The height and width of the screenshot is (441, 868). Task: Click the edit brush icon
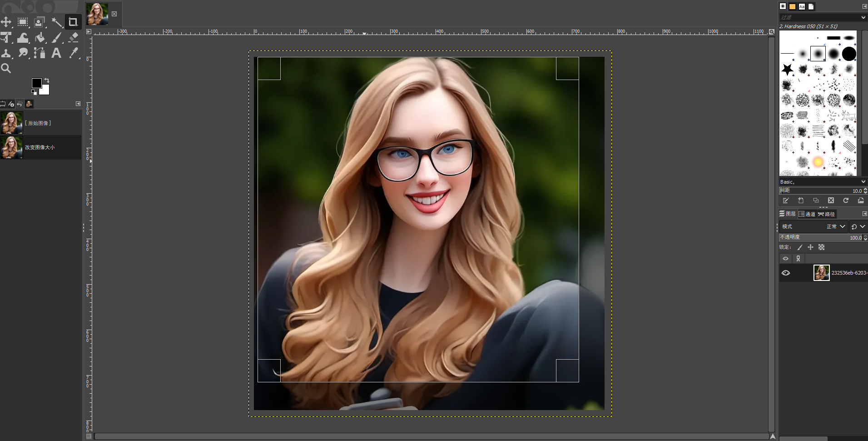(x=786, y=200)
